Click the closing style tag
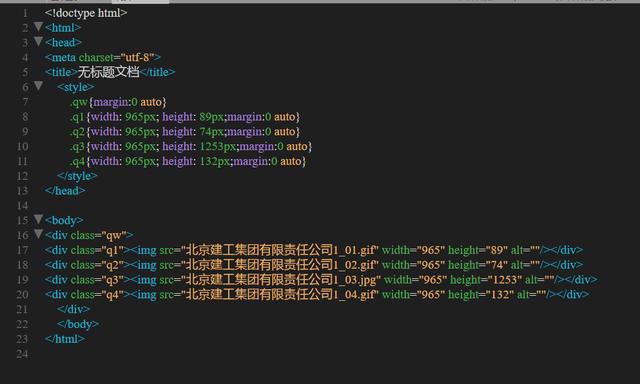Screen dimensions: 640x384 (x=78, y=176)
